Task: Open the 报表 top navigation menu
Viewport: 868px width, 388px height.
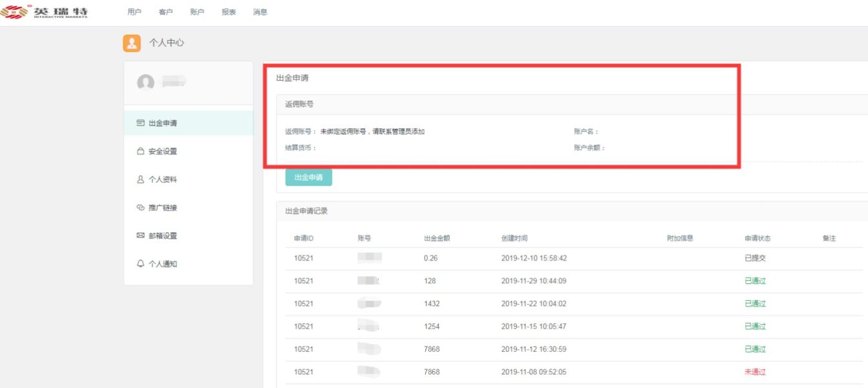Action: pyautogui.click(x=229, y=12)
